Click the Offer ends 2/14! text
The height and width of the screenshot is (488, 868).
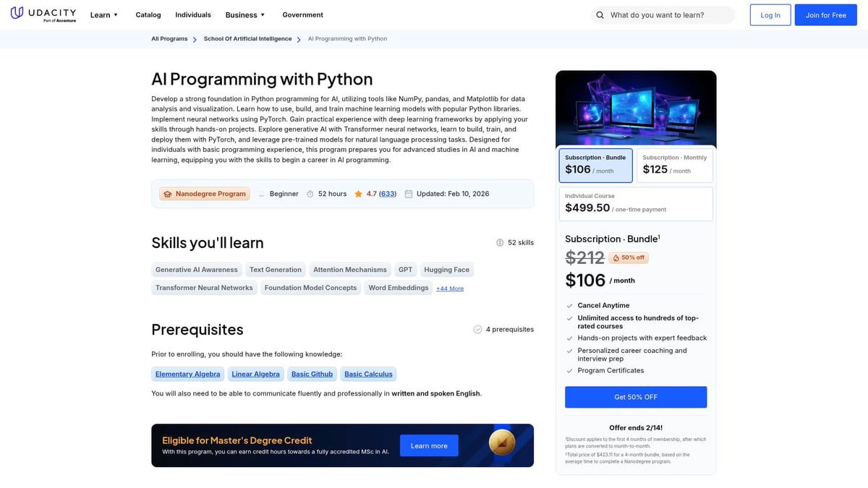point(636,428)
